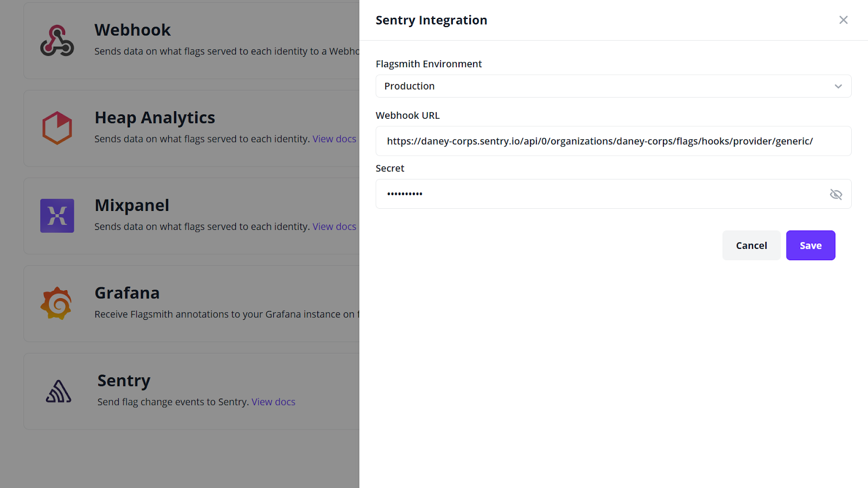Click the Sentry logo icon
Image resolution: width=868 pixels, height=488 pixels.
point(58,391)
